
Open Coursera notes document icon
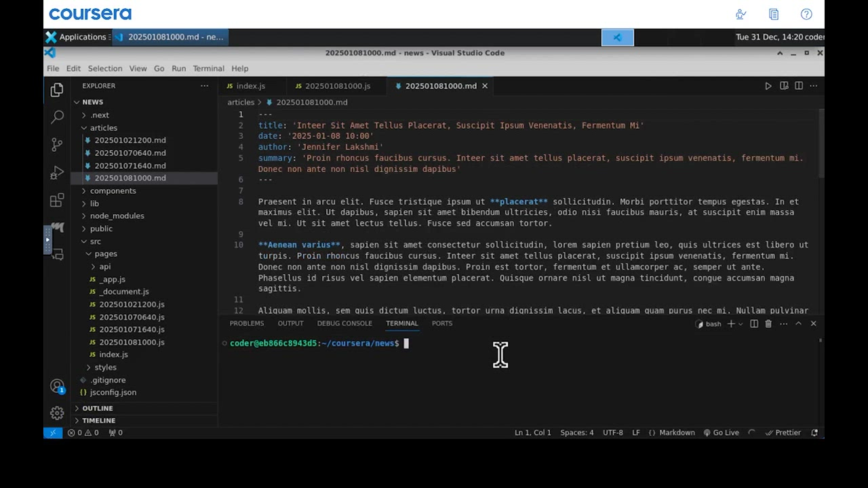(774, 14)
